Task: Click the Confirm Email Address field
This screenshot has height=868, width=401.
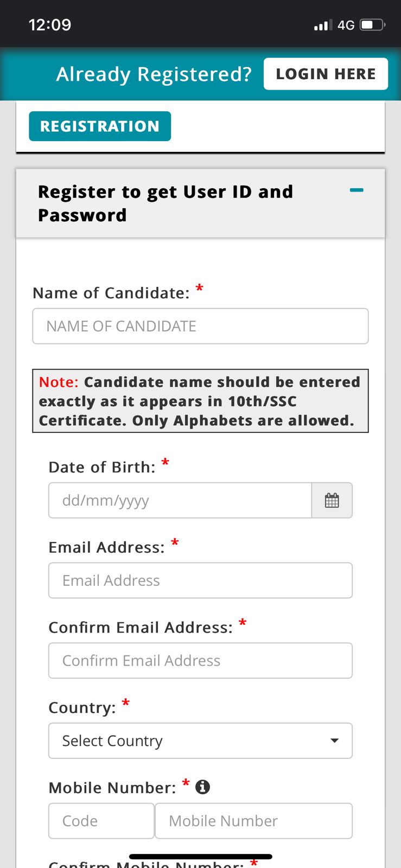Action: pos(200,660)
